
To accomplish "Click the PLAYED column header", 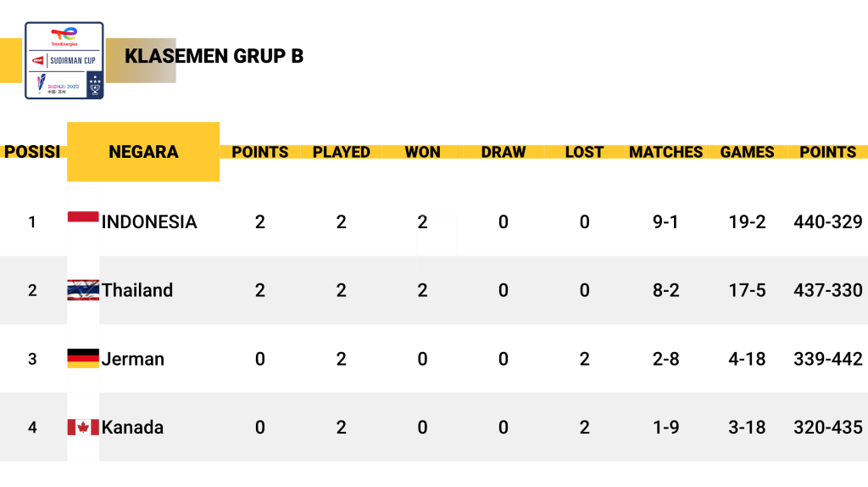I will point(341,152).
